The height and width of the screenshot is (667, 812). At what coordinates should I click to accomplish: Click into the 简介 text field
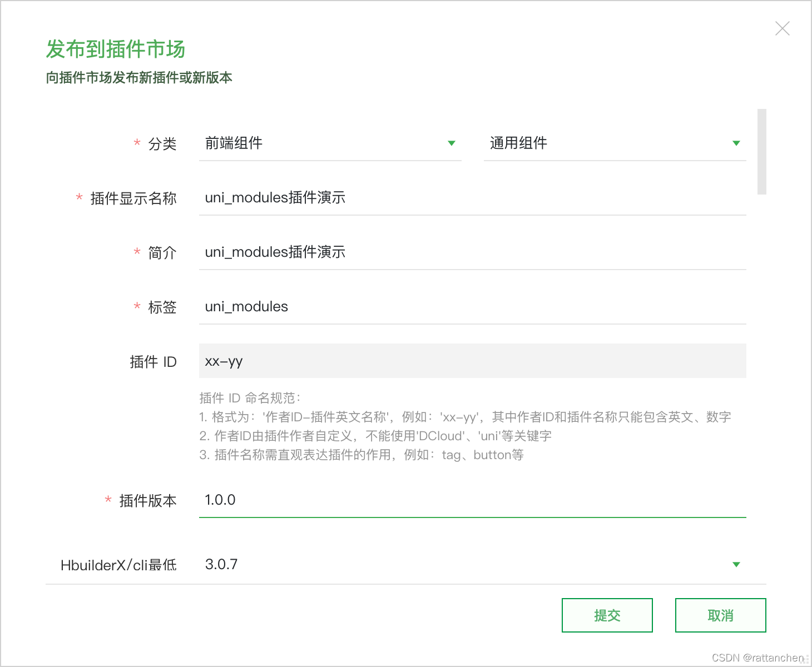(x=472, y=252)
